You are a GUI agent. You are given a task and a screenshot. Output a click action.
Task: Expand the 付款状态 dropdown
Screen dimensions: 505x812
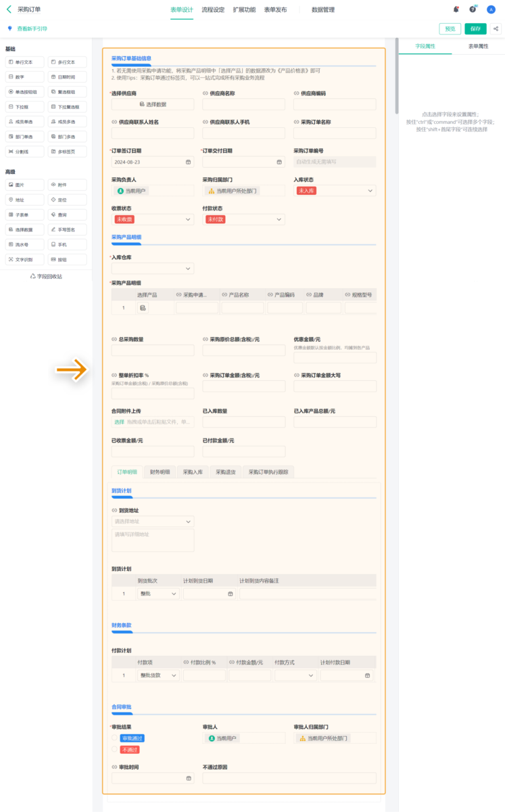[243, 220]
